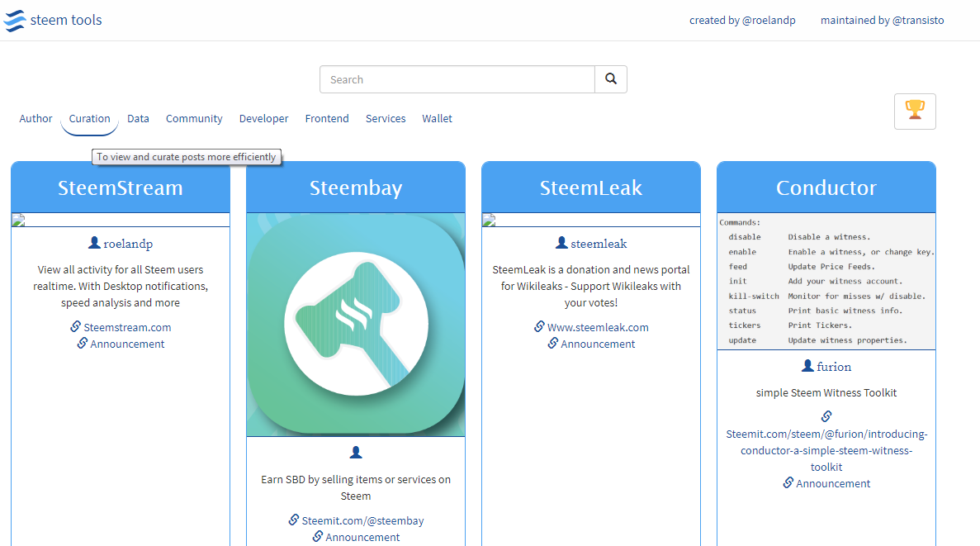Click the user icon under Steembay image
Image resolution: width=980 pixels, height=546 pixels.
(356, 452)
